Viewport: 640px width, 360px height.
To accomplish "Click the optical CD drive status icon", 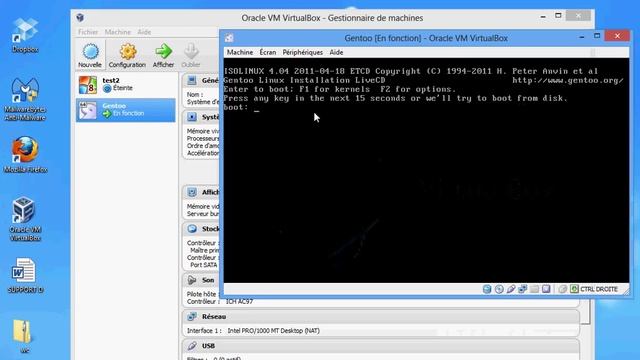I will tap(499, 289).
